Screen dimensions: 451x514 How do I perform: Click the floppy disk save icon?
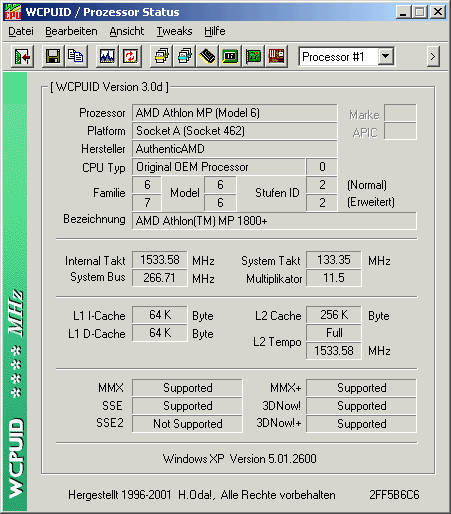[53, 56]
